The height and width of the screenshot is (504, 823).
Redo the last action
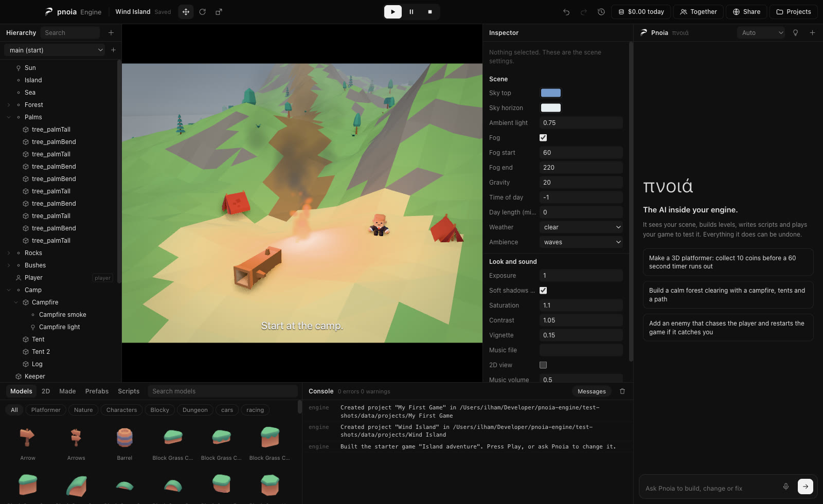pos(584,12)
